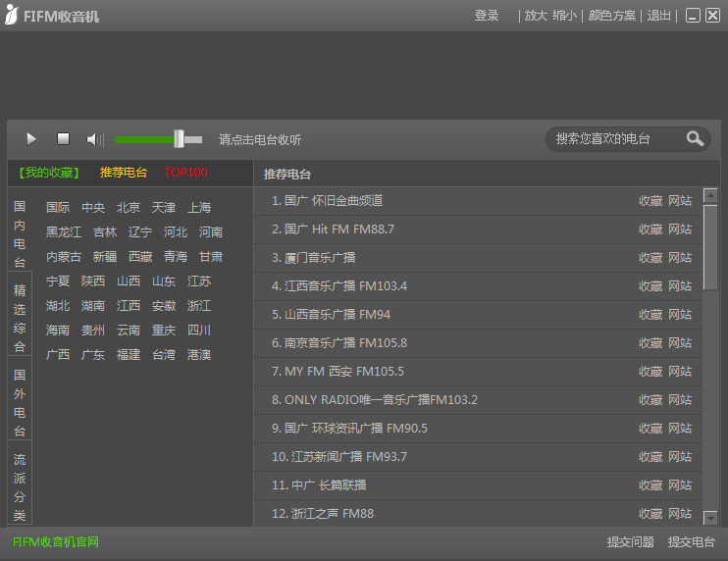Image resolution: width=728 pixels, height=561 pixels.
Task: Click the 登录 link
Action: [486, 16]
